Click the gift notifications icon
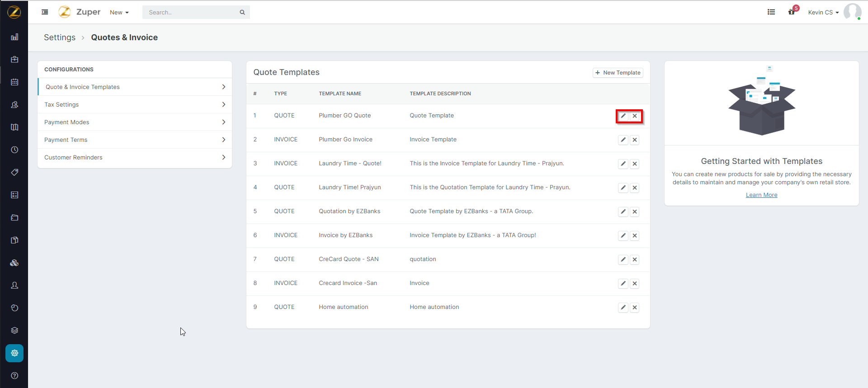This screenshot has width=868, height=388. [x=792, y=12]
